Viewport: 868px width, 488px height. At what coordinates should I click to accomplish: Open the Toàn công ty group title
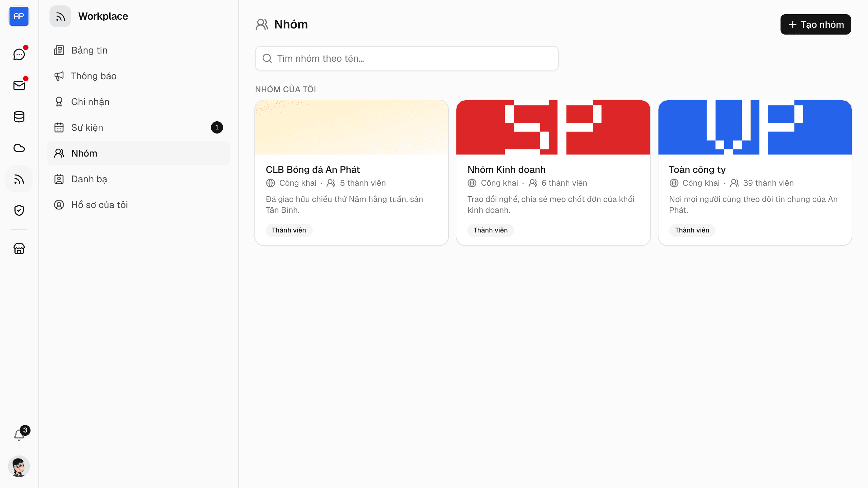697,169
